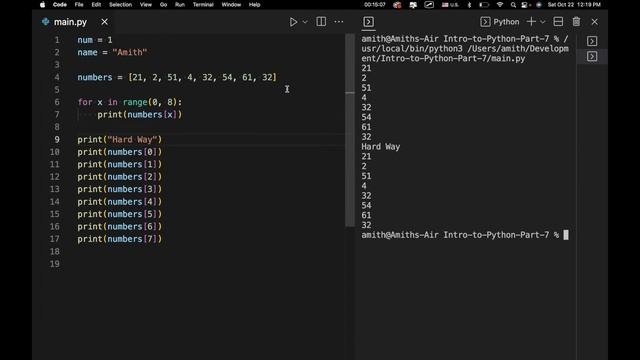Open the editor More Actions ellipsis

click(x=339, y=22)
